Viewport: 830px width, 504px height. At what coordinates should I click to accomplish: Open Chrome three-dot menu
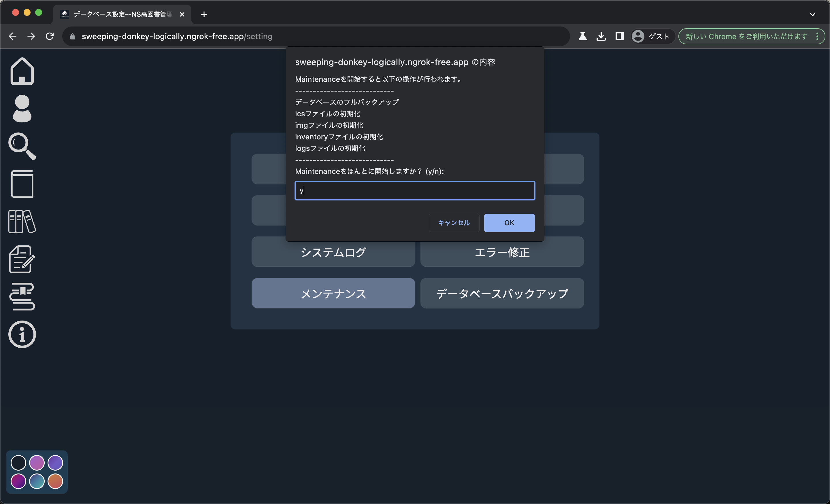click(x=817, y=36)
